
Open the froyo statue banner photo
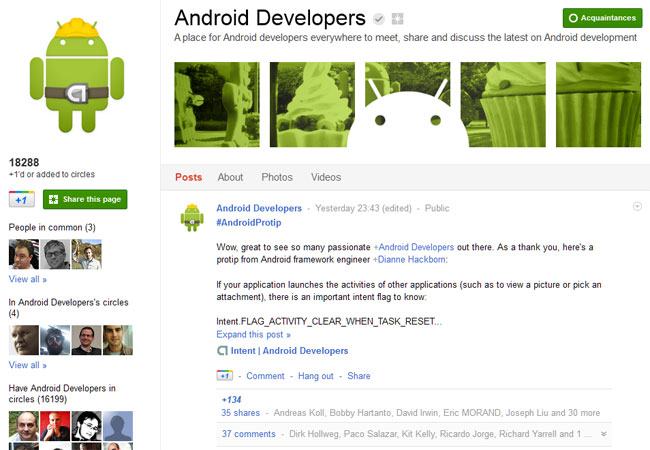[x=312, y=104]
